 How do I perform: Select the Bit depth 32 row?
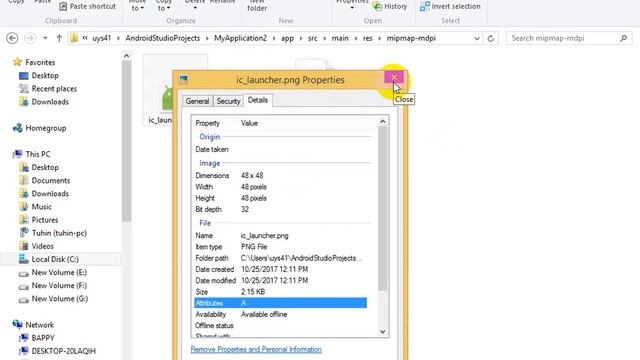pos(281,209)
